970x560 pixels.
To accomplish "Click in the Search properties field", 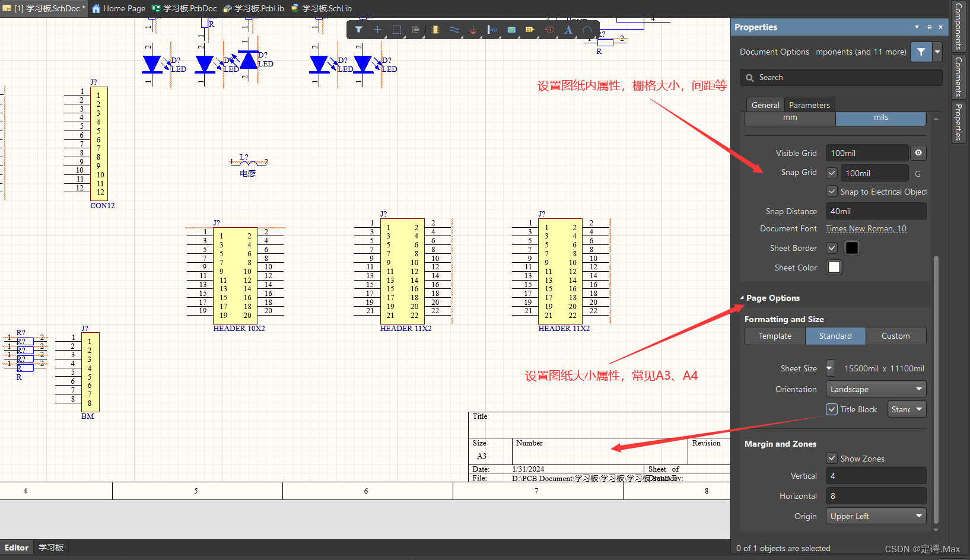I will [x=841, y=77].
